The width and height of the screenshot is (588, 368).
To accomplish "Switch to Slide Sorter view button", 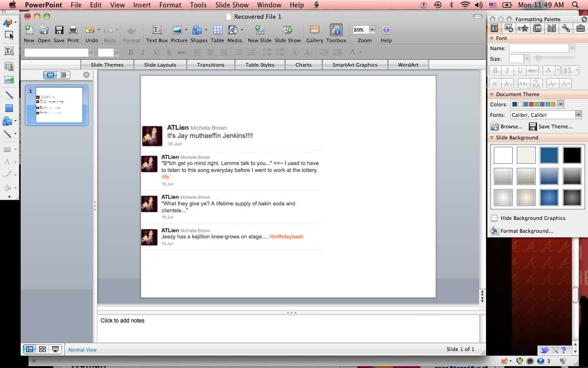I will click(x=43, y=350).
